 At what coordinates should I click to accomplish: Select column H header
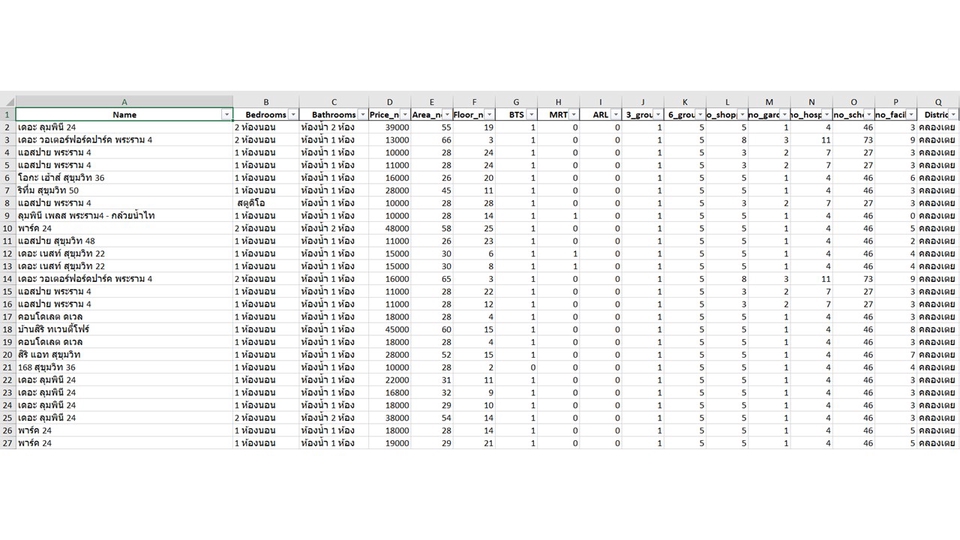click(558, 102)
